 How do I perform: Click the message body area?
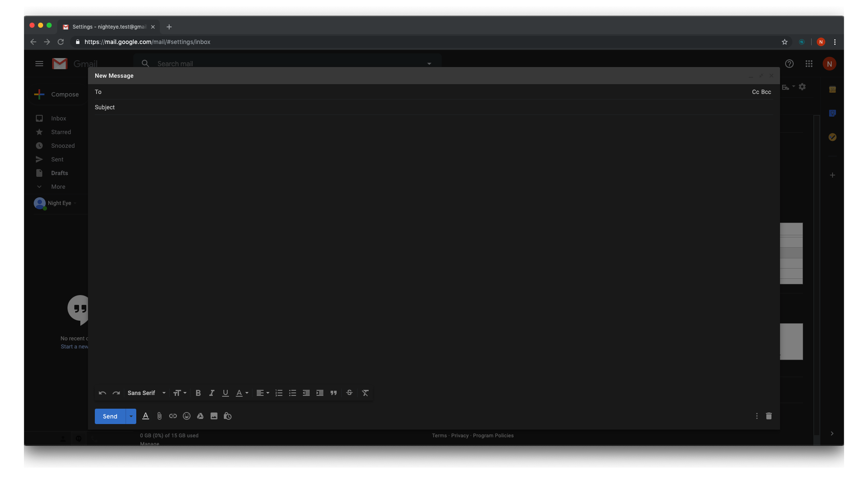434,250
